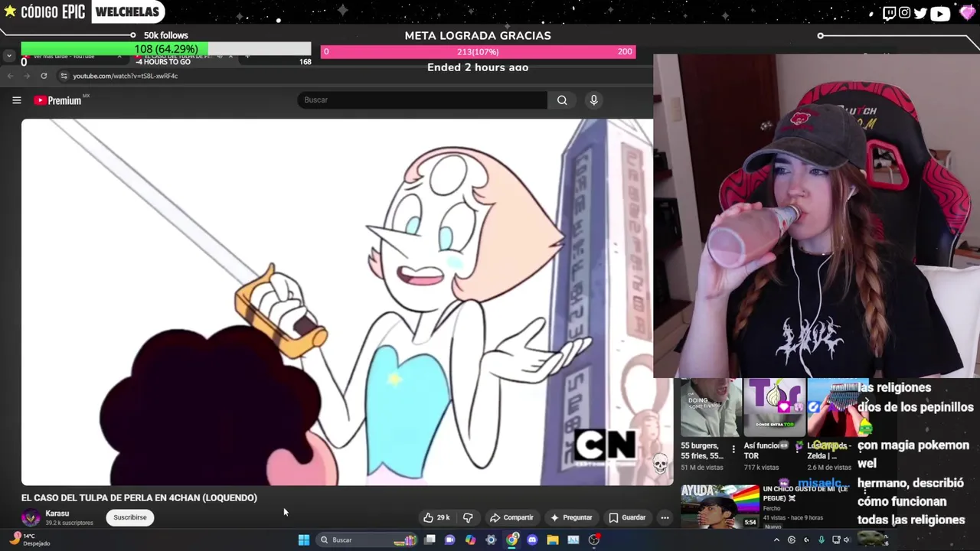Viewport: 980px width, 551px height.
Task: Open the Windows Start button
Action: coord(303,540)
